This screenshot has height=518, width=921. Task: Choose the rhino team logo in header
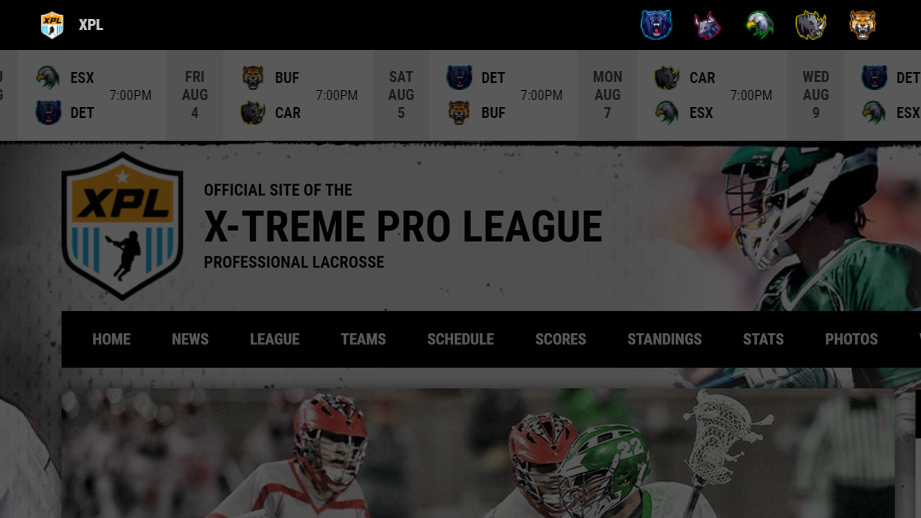(811, 25)
